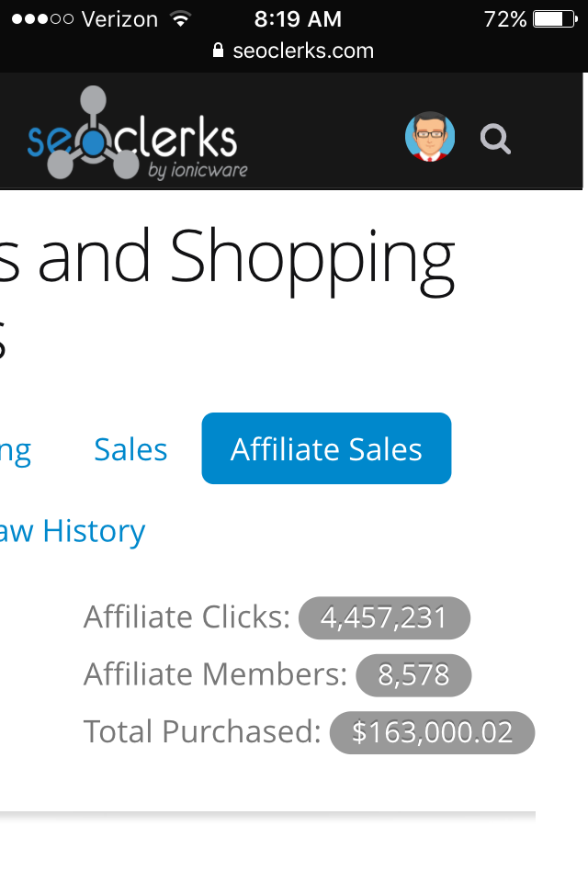Tap the cellular signal strength dots

pos(42,19)
